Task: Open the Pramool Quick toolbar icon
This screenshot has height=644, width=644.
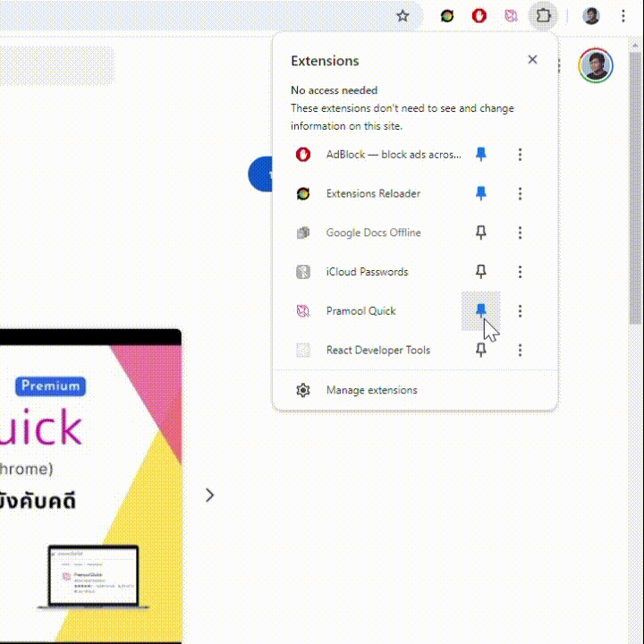Action: click(x=511, y=16)
